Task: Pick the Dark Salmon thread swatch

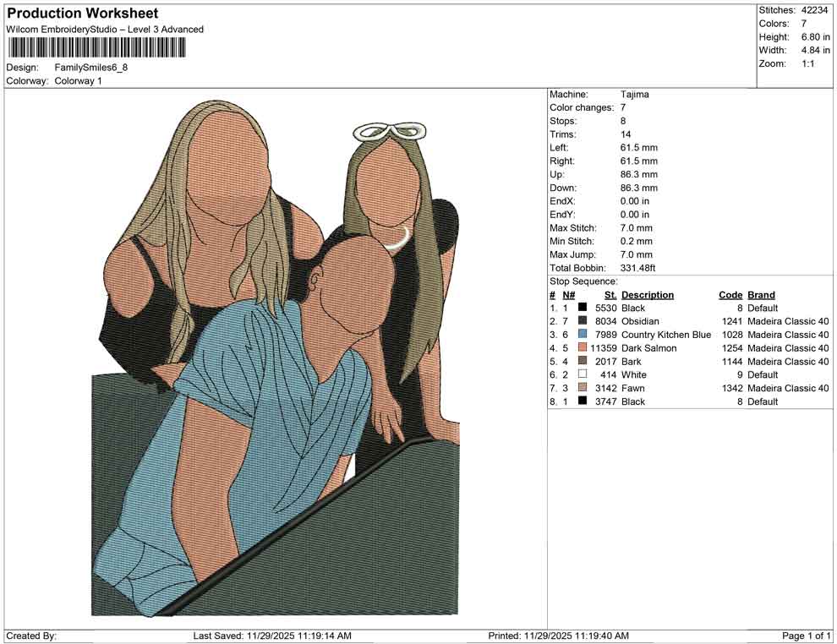Action: point(583,348)
